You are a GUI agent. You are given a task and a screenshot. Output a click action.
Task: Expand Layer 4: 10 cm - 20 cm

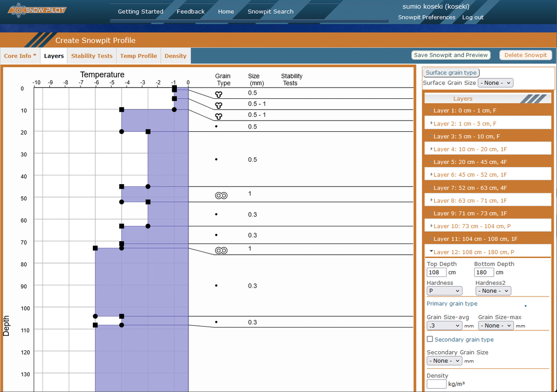[487, 149]
